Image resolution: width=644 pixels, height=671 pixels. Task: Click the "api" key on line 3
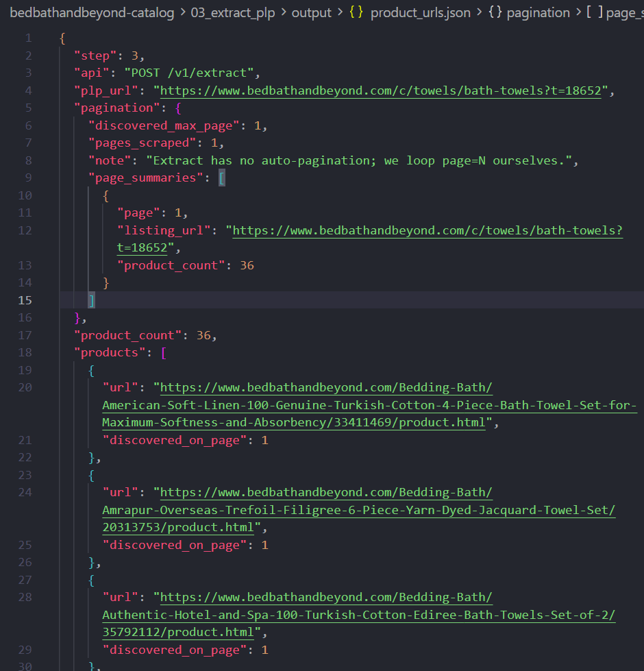(x=92, y=73)
